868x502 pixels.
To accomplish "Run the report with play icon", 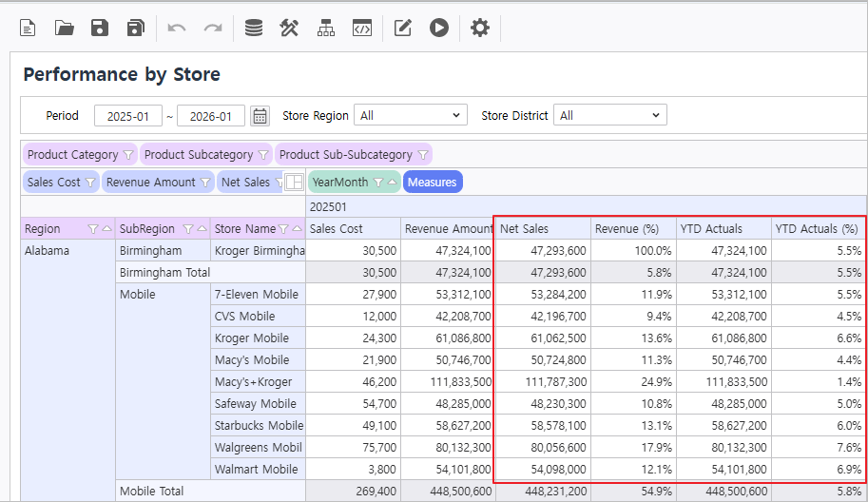I will pos(438,29).
